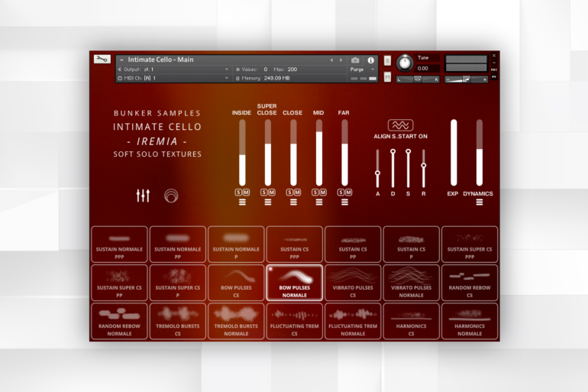588x392 pixels.
Task: Mute the Close mic
Action: tap(297, 192)
